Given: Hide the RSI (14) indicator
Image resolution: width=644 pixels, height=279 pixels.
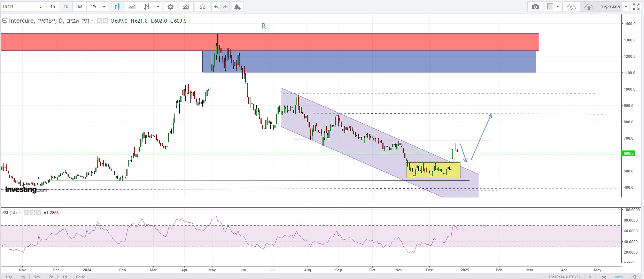Looking at the screenshot, I should [27, 213].
